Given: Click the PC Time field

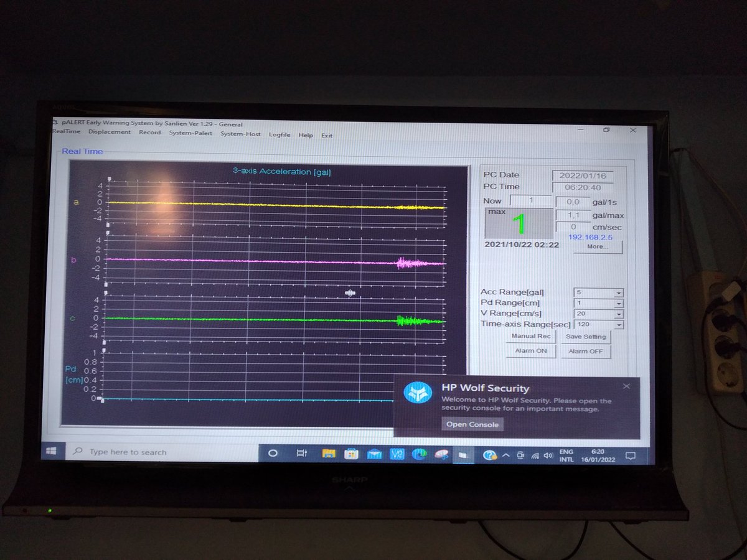Looking at the screenshot, I should point(582,187).
